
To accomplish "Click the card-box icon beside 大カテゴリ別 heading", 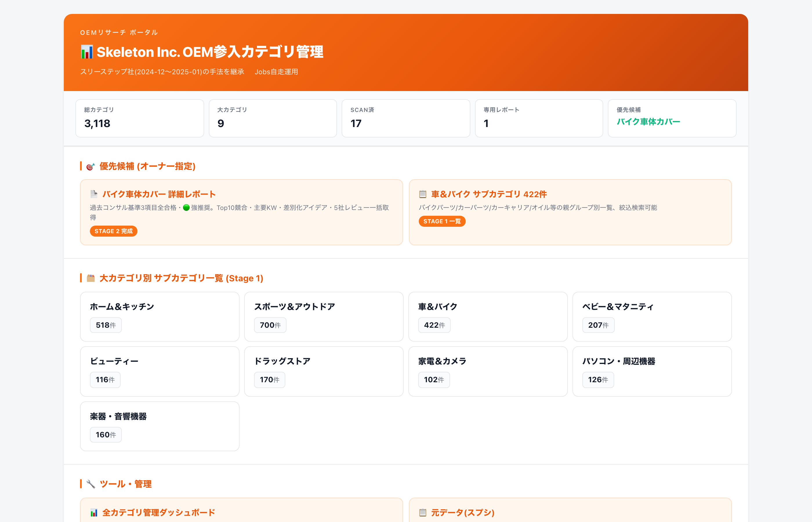I will [90, 278].
